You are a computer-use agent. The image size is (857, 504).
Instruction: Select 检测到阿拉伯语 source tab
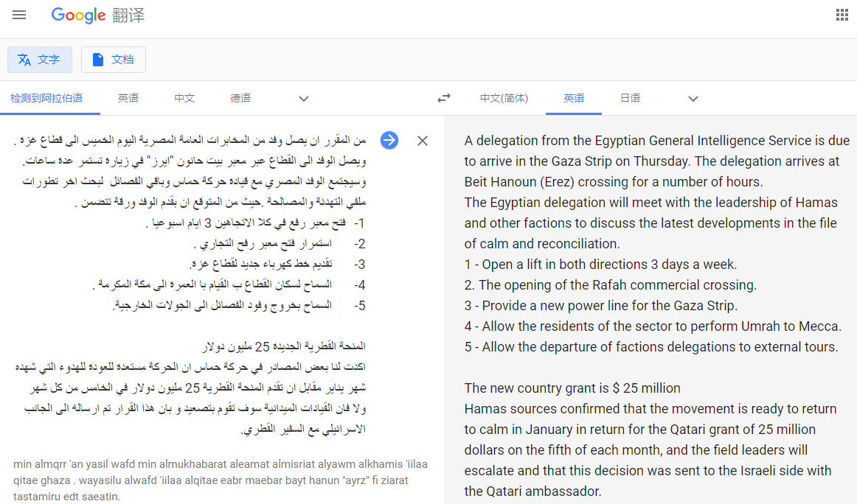[47, 98]
